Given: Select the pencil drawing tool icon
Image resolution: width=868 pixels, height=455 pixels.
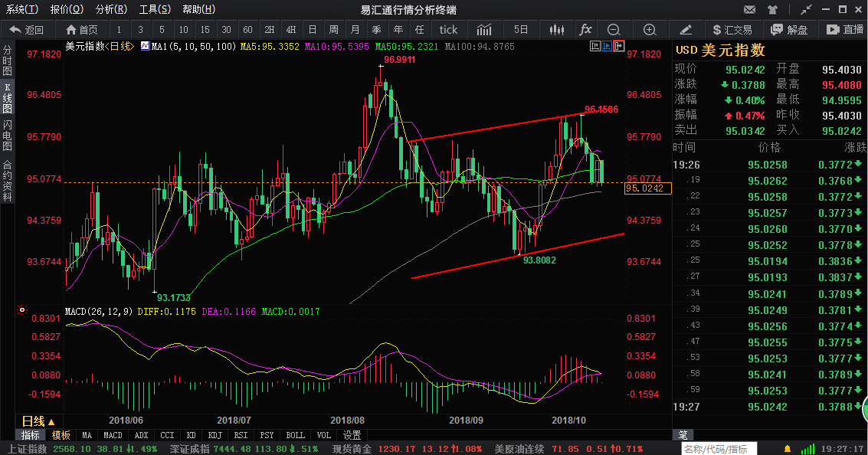Looking at the screenshot, I should 686,30.
